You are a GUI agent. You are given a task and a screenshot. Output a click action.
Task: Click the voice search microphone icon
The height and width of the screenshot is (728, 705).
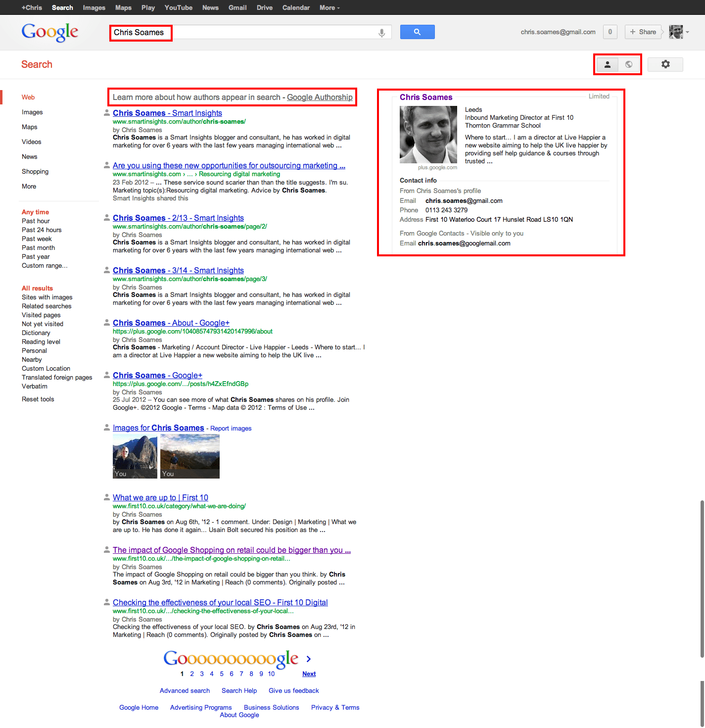[x=381, y=33]
